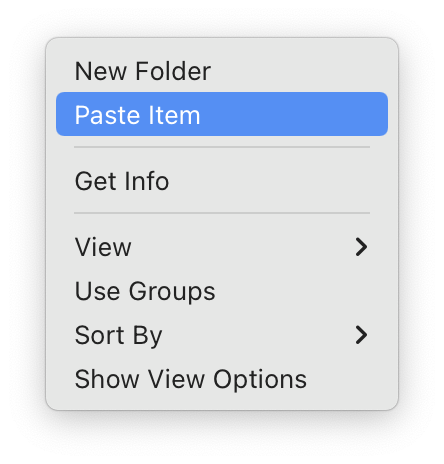
Task: Select the last entry, Show View Options
Action: pos(222,379)
